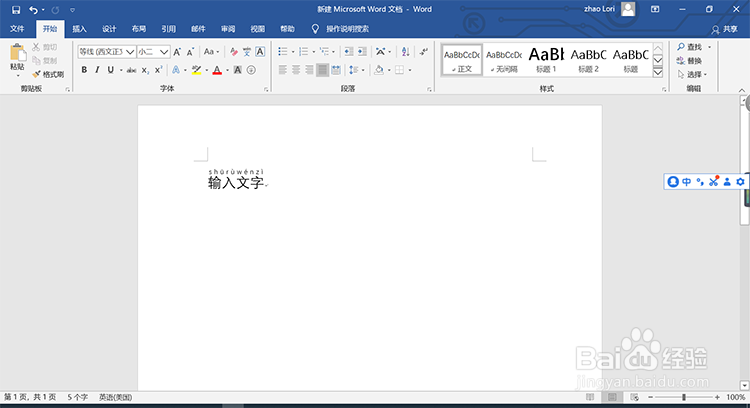The image size is (750, 408).
Task: Align text right
Action: coord(309,70)
